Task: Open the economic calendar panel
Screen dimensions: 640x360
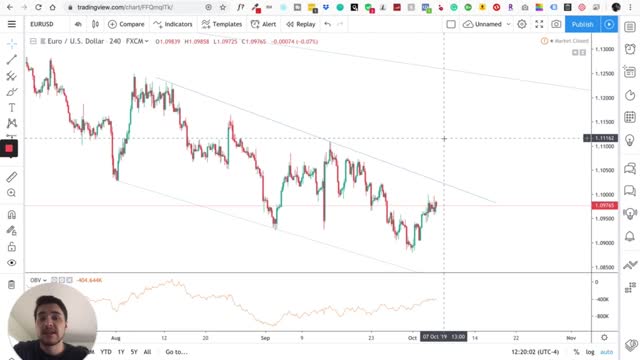Action: click(630, 117)
